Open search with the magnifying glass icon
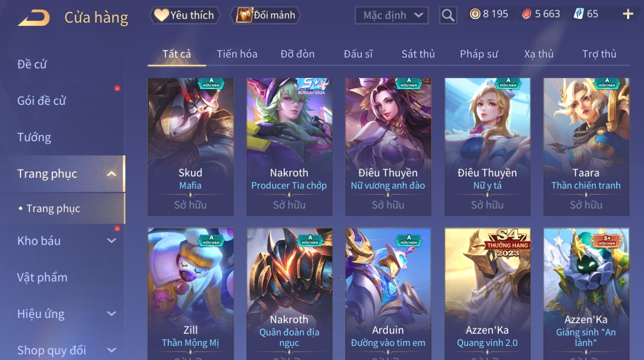The height and width of the screenshot is (360, 644). point(448,15)
